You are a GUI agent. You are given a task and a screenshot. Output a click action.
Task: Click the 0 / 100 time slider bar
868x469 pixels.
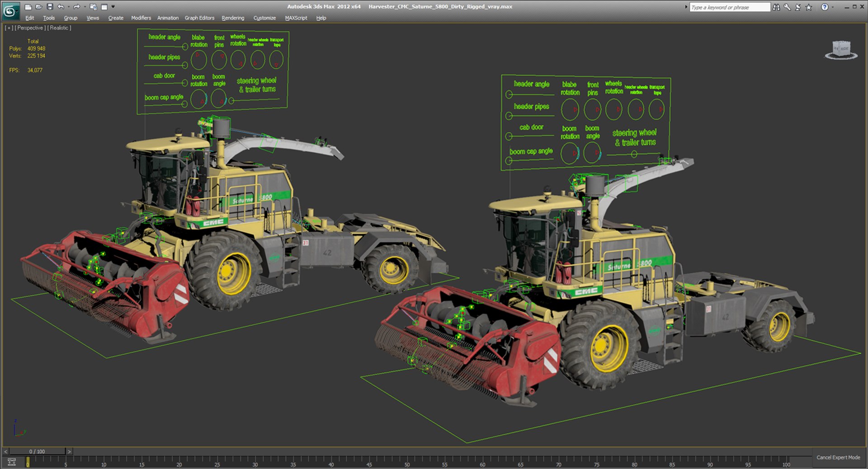tap(37, 451)
